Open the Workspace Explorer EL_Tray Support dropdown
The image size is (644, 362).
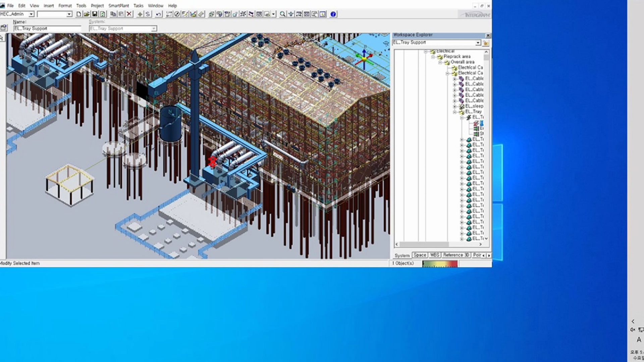coord(478,43)
